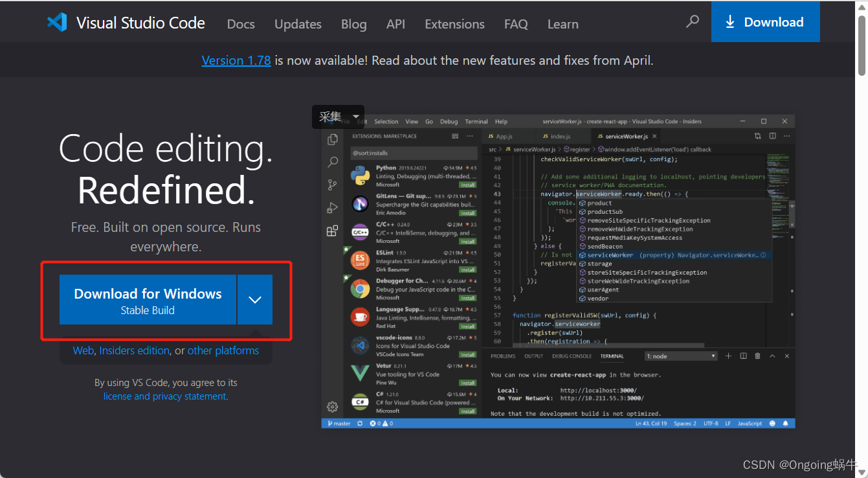This screenshot has width=868, height=478.
Task: Close the terminal panel X
Action: click(x=786, y=356)
